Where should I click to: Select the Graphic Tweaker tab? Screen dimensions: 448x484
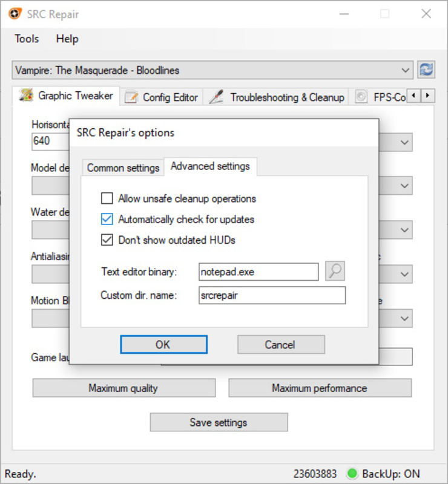click(x=66, y=96)
